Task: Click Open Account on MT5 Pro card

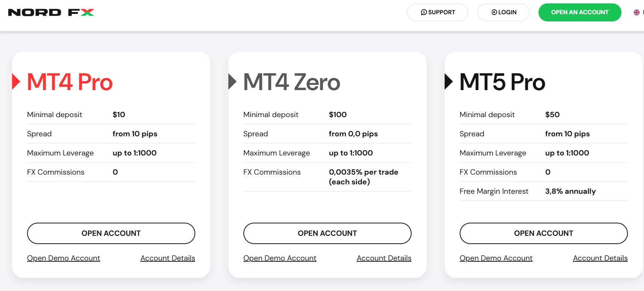Action: (x=544, y=233)
